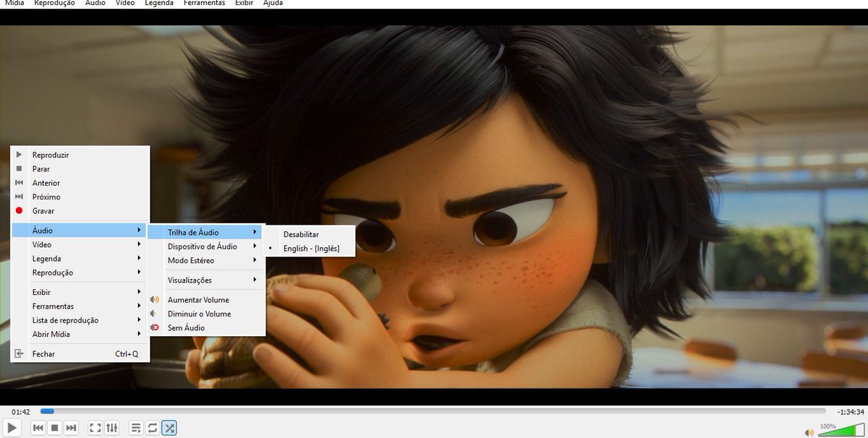This screenshot has height=438, width=868.
Task: Choose Anterior in the context menu
Action: (80, 183)
